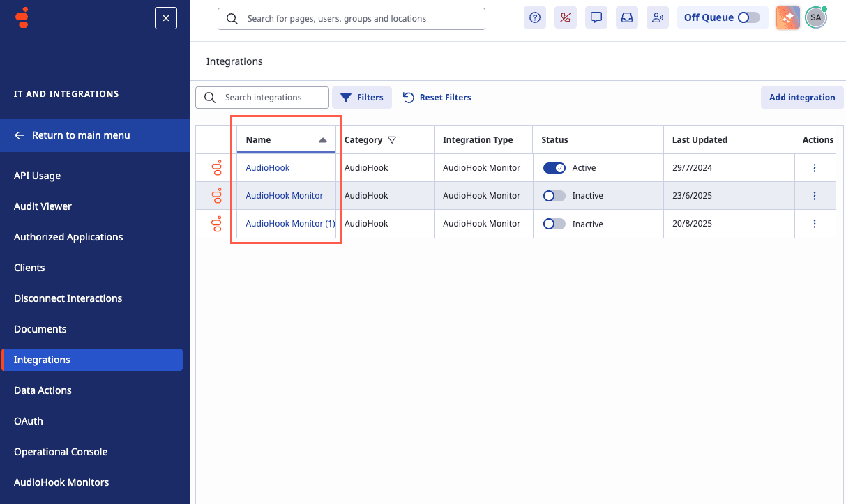The height and width of the screenshot is (504, 846).
Task: Open API Usage in the sidebar
Action: 37,176
